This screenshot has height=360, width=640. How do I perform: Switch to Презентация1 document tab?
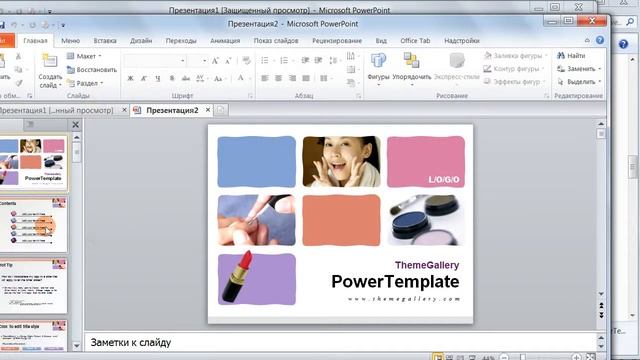(x=56, y=110)
